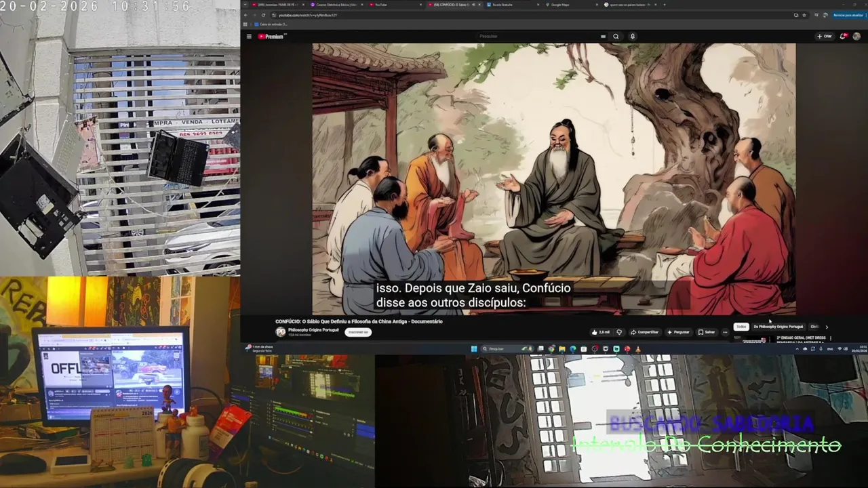This screenshot has width=868, height=488.
Task: Save video with the Salvar button
Action: [x=707, y=332]
